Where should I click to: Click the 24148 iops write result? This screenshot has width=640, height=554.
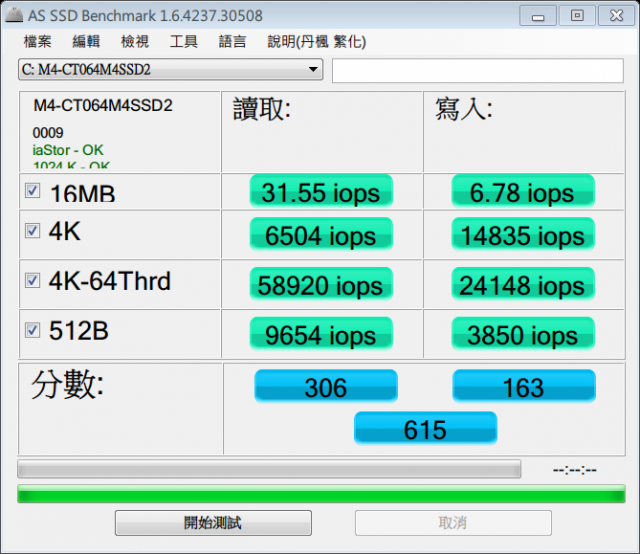522,284
